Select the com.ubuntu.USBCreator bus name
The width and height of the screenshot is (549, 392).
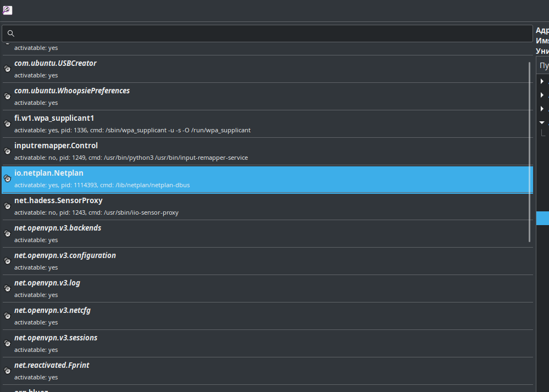click(x=55, y=63)
